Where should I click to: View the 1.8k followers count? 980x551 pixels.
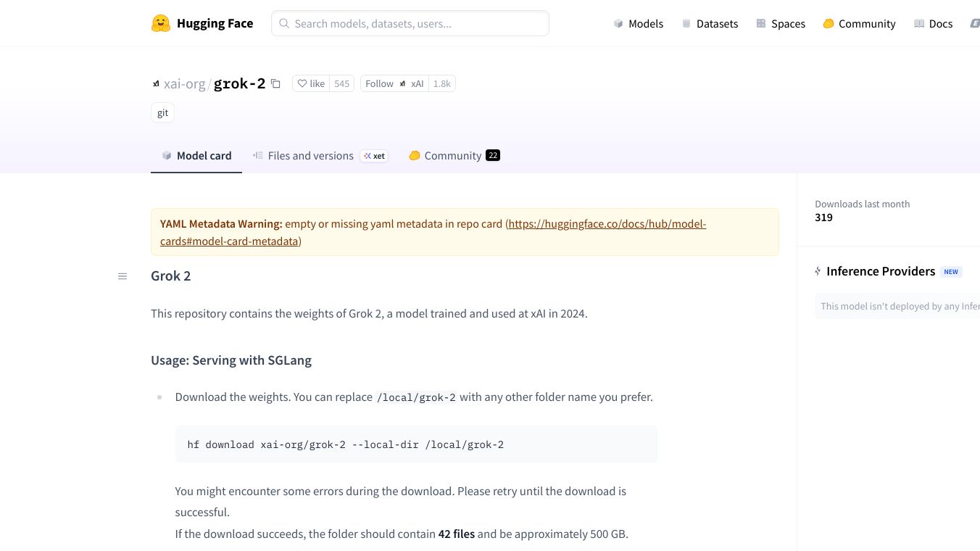(x=441, y=84)
